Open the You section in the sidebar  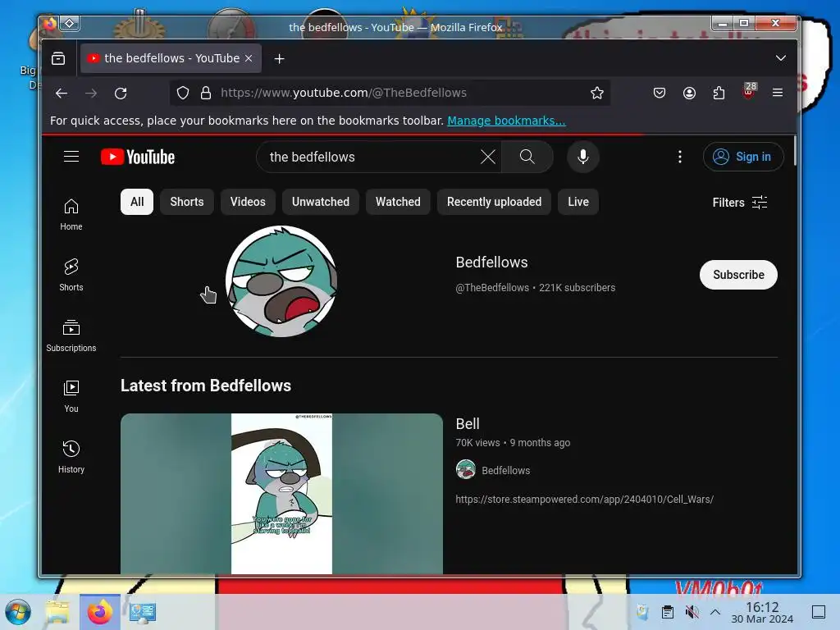[x=71, y=396]
